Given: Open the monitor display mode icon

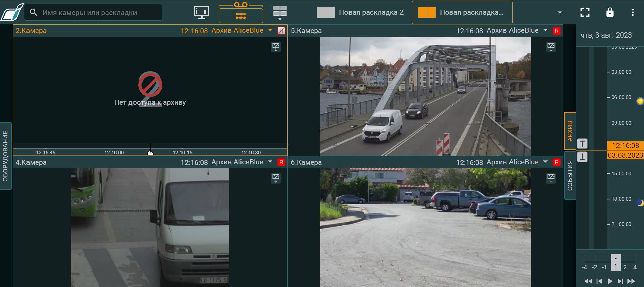Looking at the screenshot, I should 201,12.
